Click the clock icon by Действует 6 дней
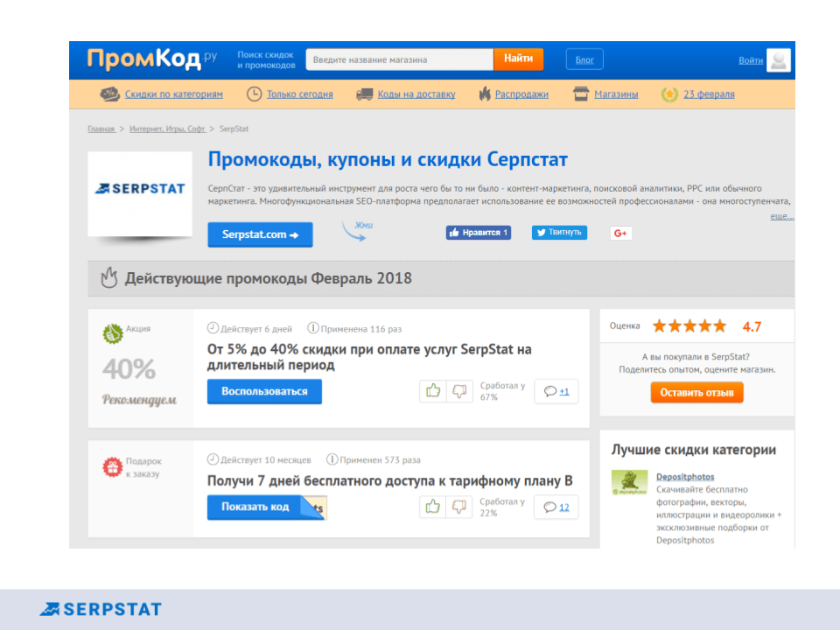The image size is (840, 630). click(213, 328)
